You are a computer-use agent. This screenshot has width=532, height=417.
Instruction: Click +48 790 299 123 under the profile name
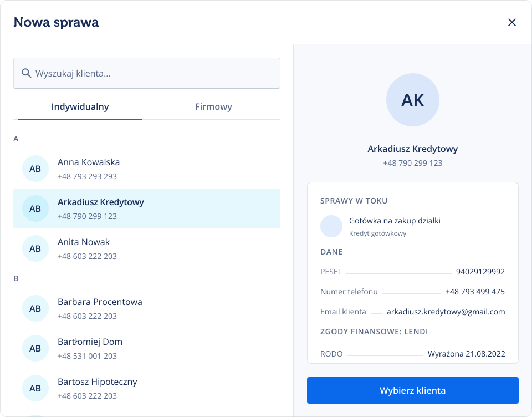(412, 163)
